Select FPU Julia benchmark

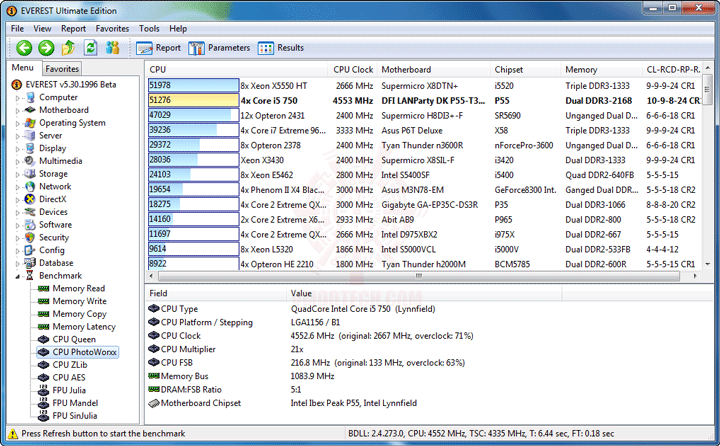pyautogui.click(x=69, y=390)
